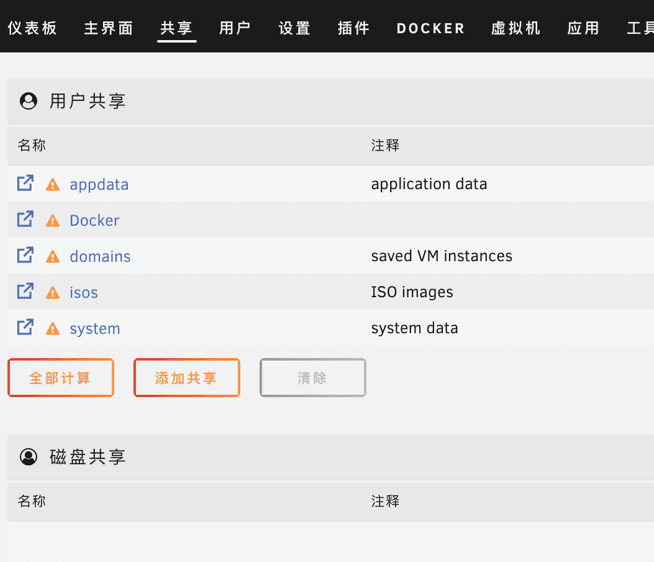This screenshot has width=654, height=562.
Task: Click the warning triangle beside appdata
Action: tap(53, 185)
